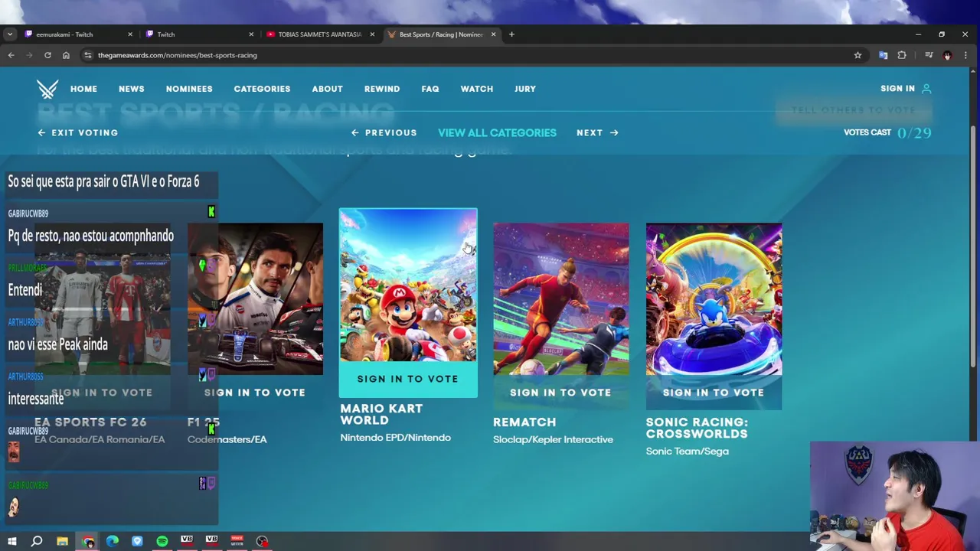Click Sign In To Vote under Mario Kart World
This screenshot has width=980, height=551.
tap(407, 379)
